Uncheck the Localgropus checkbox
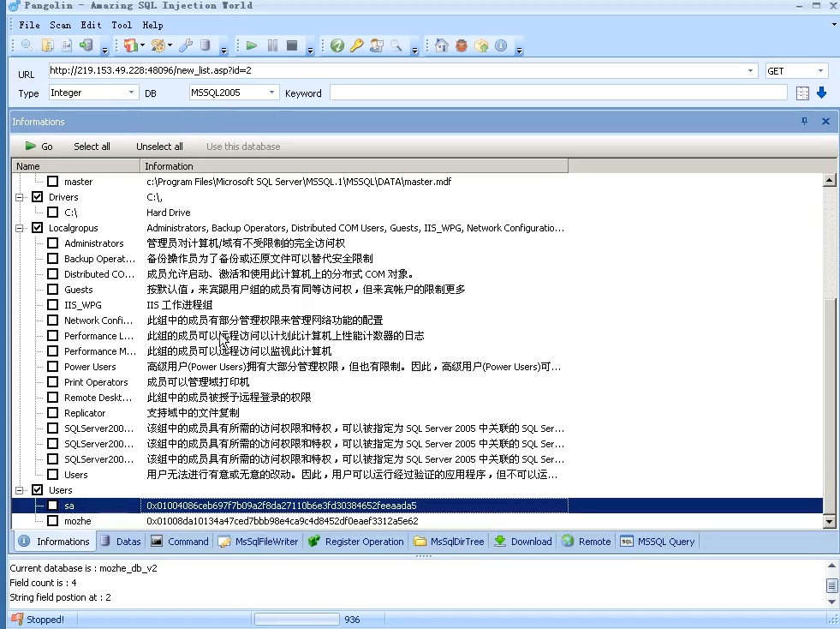Screen dimensions: 840x629 (x=38, y=227)
